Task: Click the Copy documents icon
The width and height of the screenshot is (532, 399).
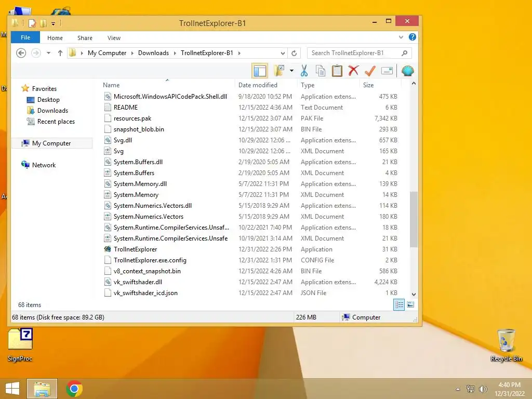Action: [320, 71]
